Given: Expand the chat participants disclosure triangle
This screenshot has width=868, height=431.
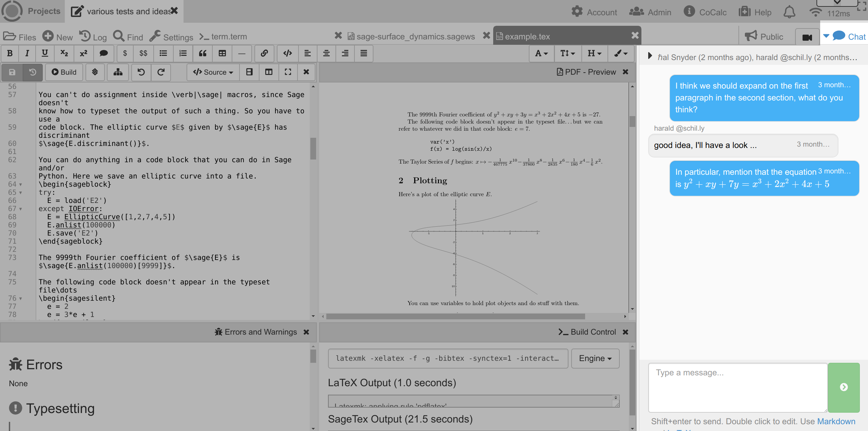Looking at the screenshot, I should coord(650,56).
